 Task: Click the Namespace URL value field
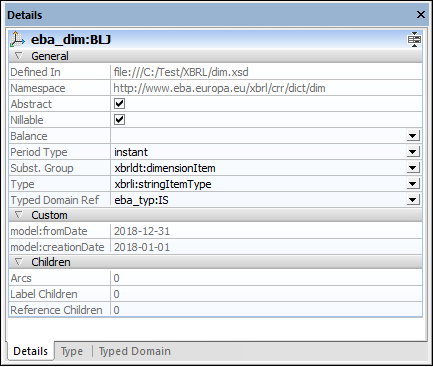pyautogui.click(x=266, y=88)
